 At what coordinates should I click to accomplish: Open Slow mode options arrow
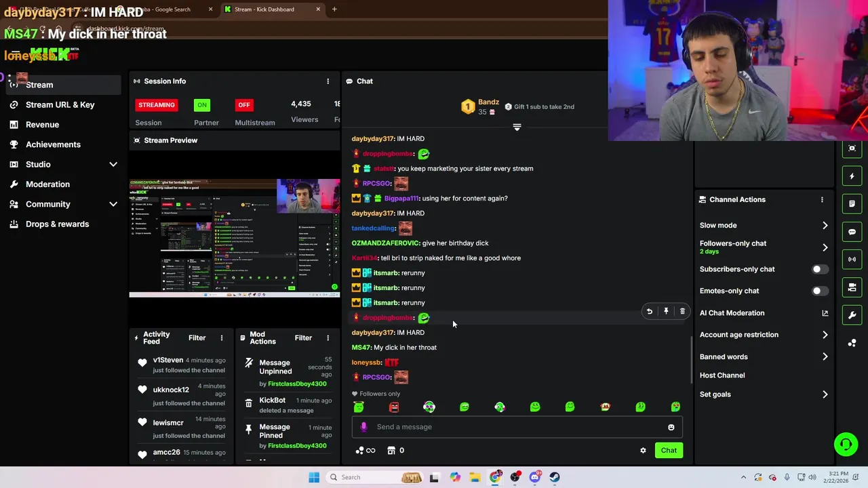tap(825, 226)
